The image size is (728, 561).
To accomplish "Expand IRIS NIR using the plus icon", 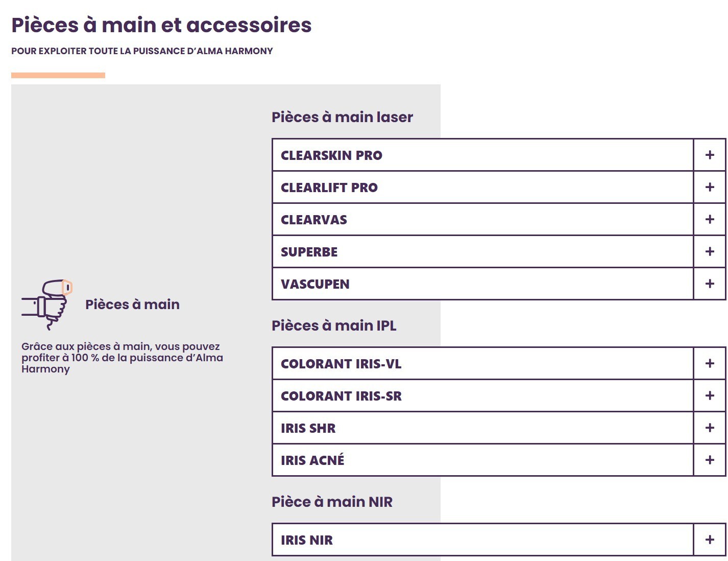I will pos(710,540).
